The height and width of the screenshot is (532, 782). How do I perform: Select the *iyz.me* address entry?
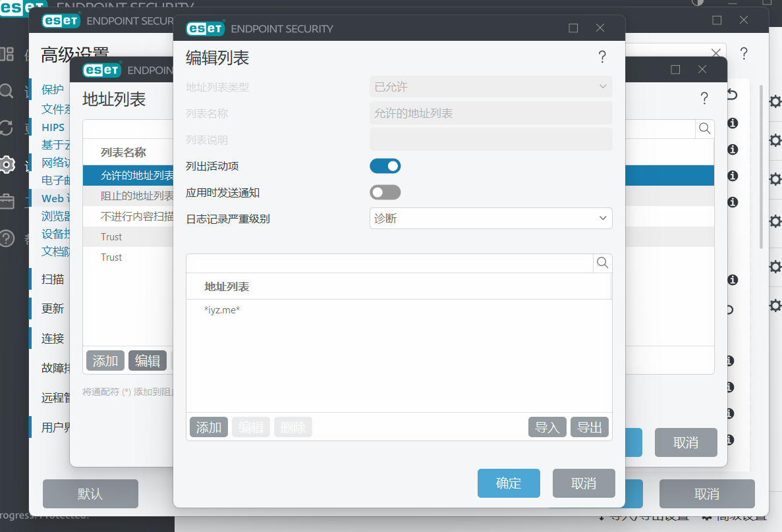click(x=223, y=309)
